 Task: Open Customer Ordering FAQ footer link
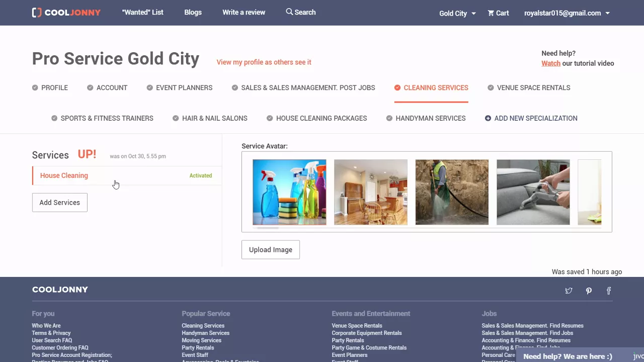60,348
